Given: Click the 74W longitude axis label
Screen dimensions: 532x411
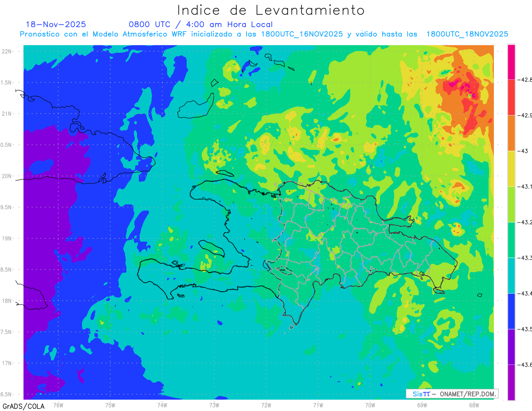Looking at the screenshot, I should tap(162, 405).
